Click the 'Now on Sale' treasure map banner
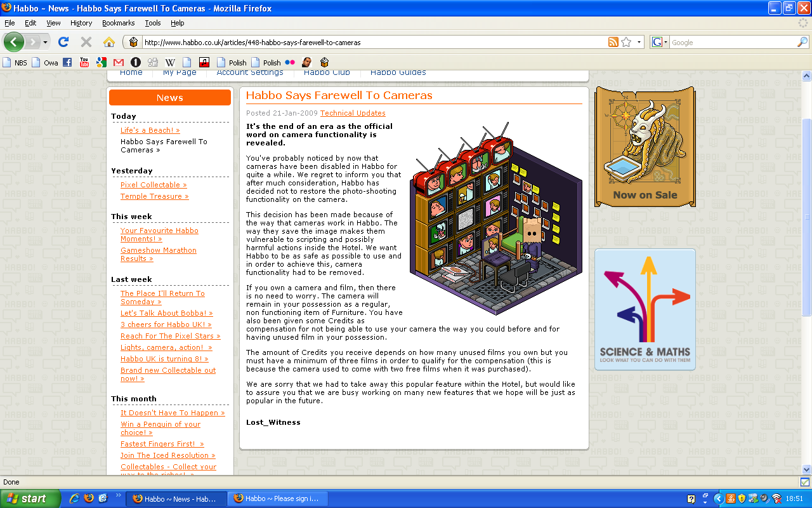The width and height of the screenshot is (812, 508). [x=645, y=147]
